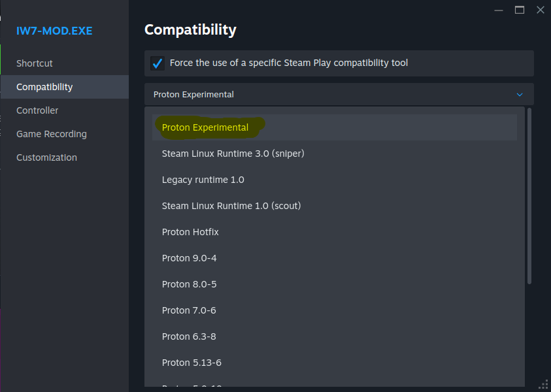The image size is (551, 392).
Task: Select Steam Linux Runtime 1.0 (scout)
Action: 231,206
